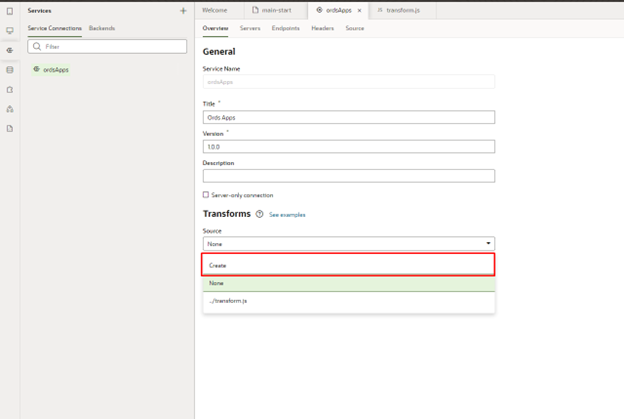Click the empty Description field
Screen dimensions: 624x419
[349, 176]
